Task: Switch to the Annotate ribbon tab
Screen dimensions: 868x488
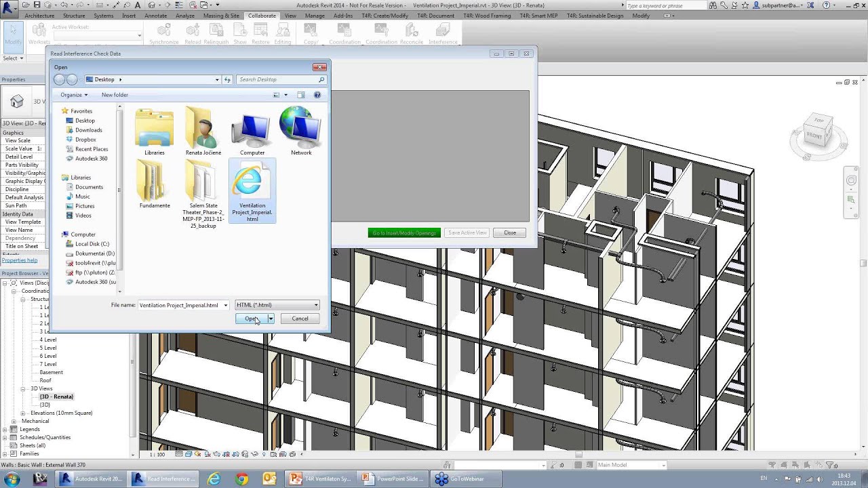Action: [x=156, y=16]
